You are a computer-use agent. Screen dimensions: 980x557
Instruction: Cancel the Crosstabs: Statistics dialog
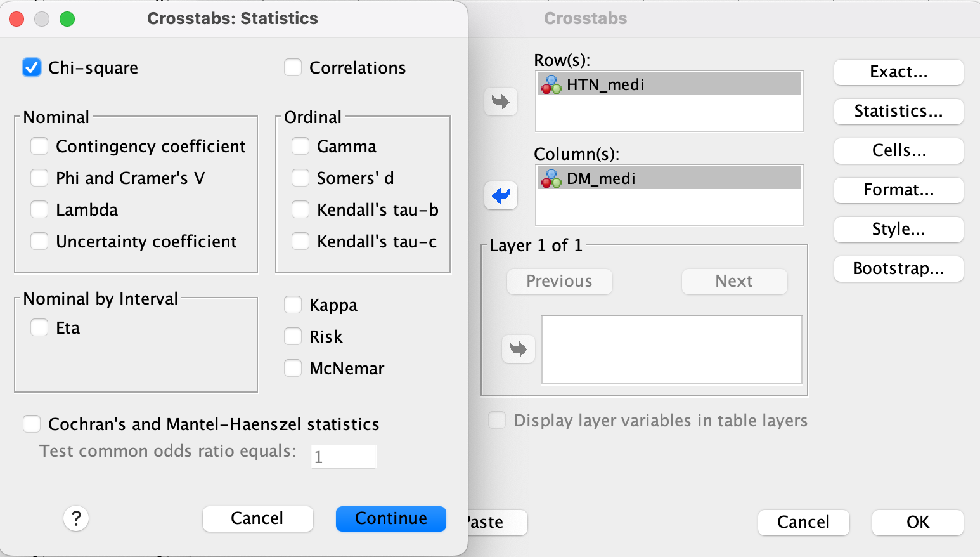click(257, 518)
